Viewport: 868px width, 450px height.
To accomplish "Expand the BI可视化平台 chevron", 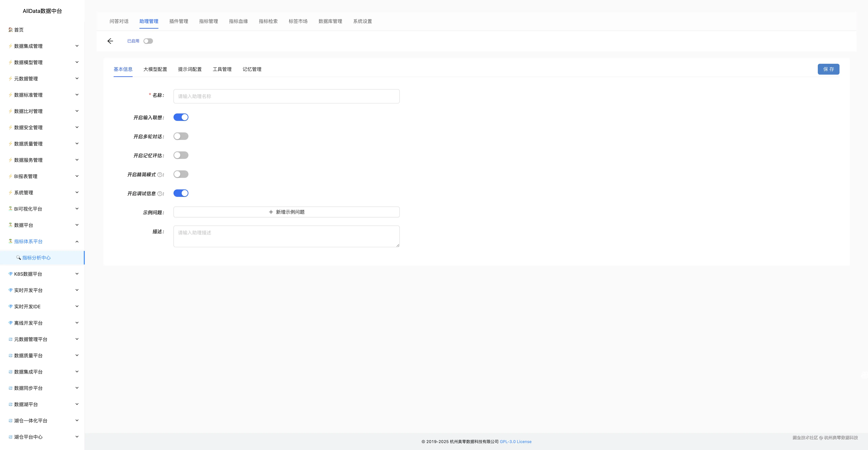I will [x=77, y=209].
